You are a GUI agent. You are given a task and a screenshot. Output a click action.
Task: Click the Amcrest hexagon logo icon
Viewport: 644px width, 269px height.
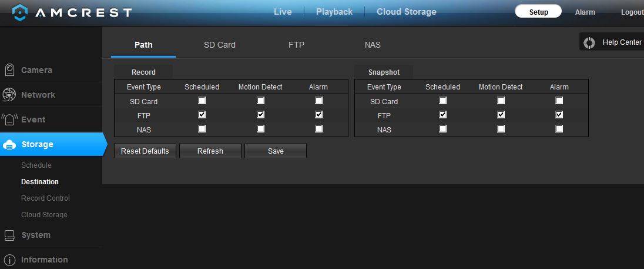tap(20, 12)
